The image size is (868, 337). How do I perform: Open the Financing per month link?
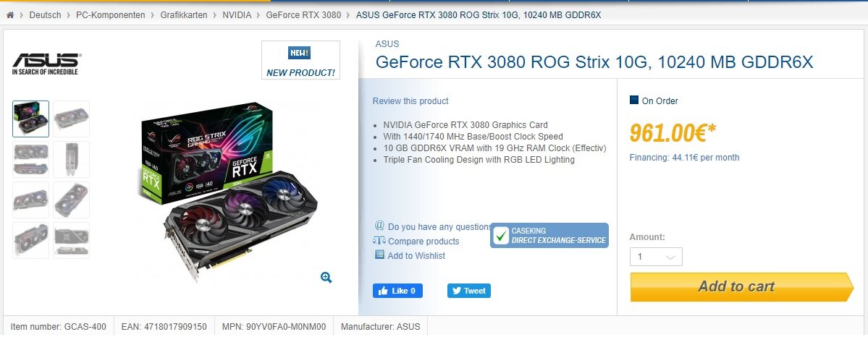pyautogui.click(x=684, y=157)
